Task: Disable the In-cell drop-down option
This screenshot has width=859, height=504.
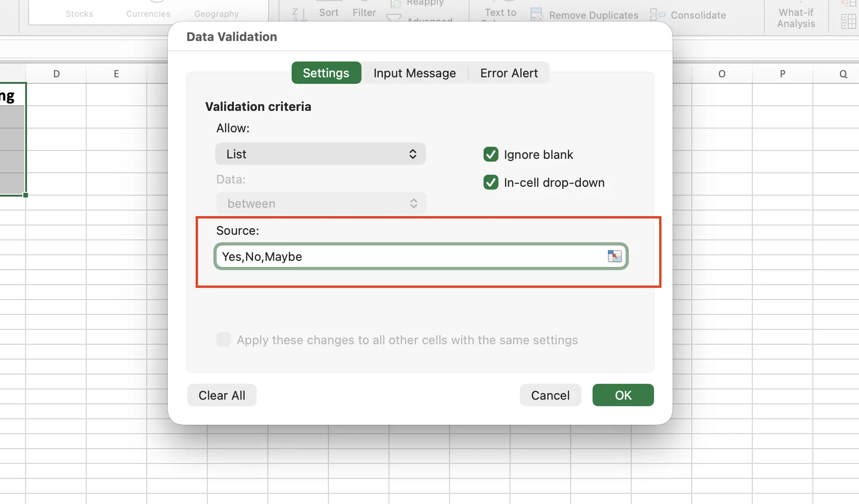Action: point(491,182)
